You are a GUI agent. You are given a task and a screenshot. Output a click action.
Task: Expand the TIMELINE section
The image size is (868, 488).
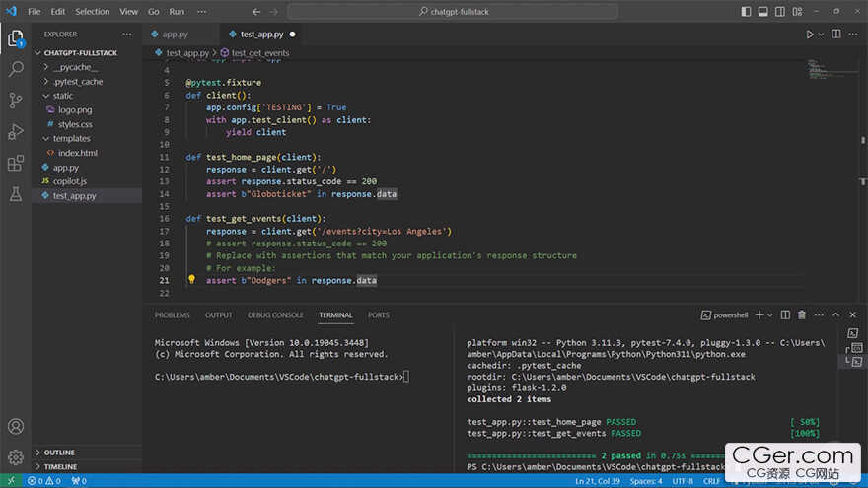coord(60,467)
